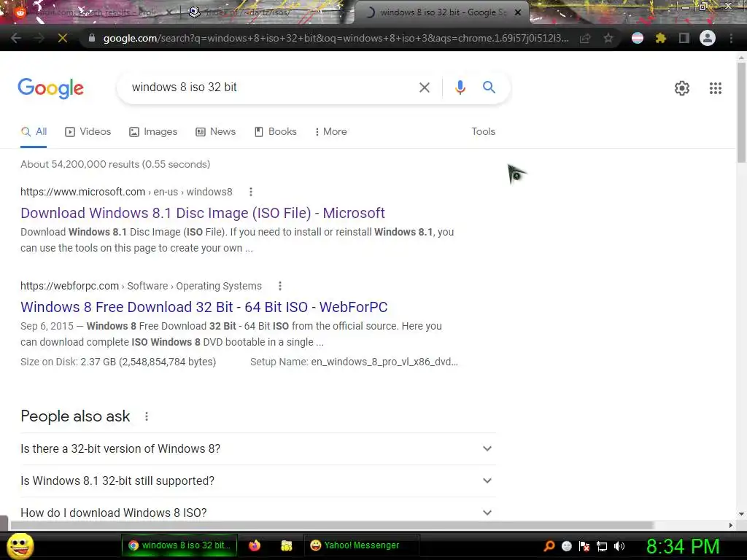Start voice search with microphone icon
This screenshot has width=747, height=560.
click(x=460, y=87)
